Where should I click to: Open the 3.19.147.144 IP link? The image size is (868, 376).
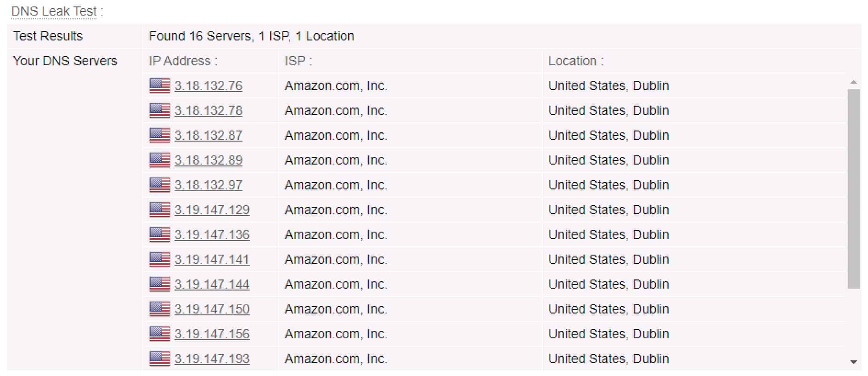coord(212,285)
